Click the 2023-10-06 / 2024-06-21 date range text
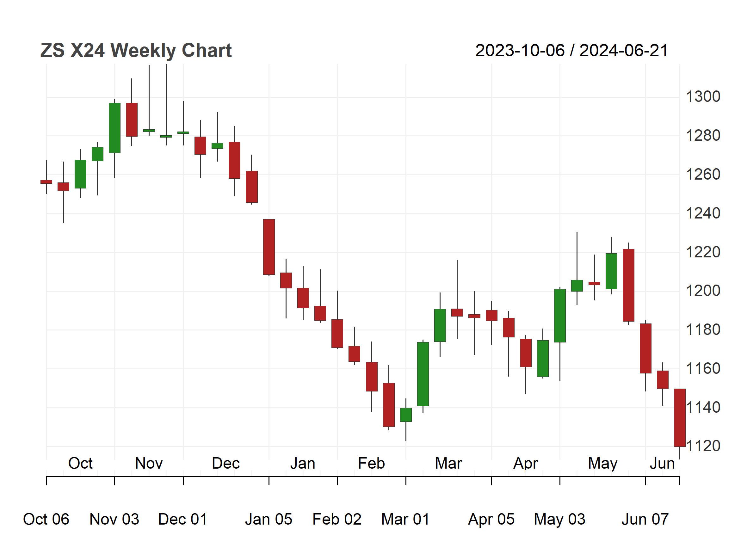The width and height of the screenshot is (747, 560). (571, 51)
